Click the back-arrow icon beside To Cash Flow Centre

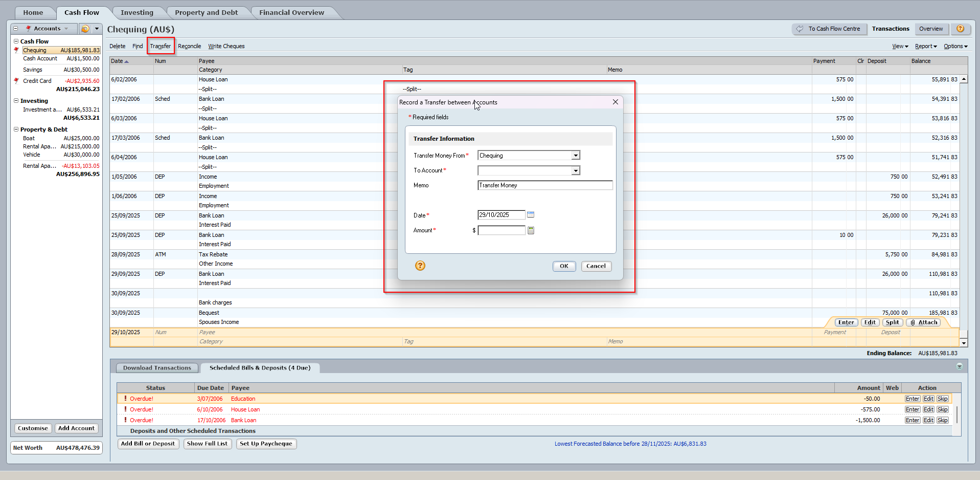pyautogui.click(x=800, y=29)
